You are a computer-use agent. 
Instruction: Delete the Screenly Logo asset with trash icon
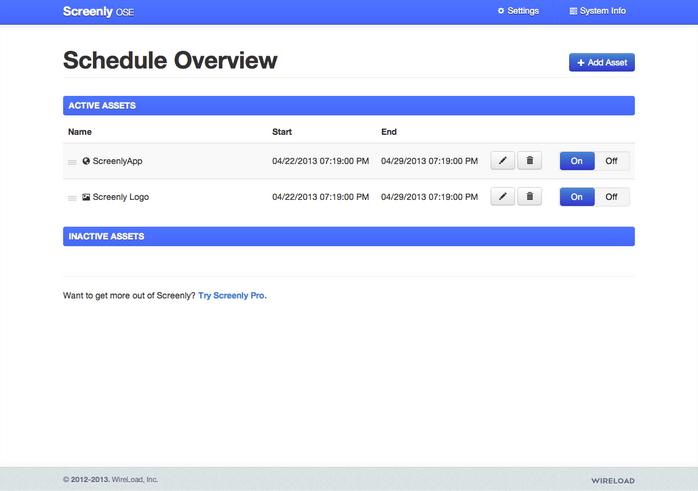coord(529,196)
